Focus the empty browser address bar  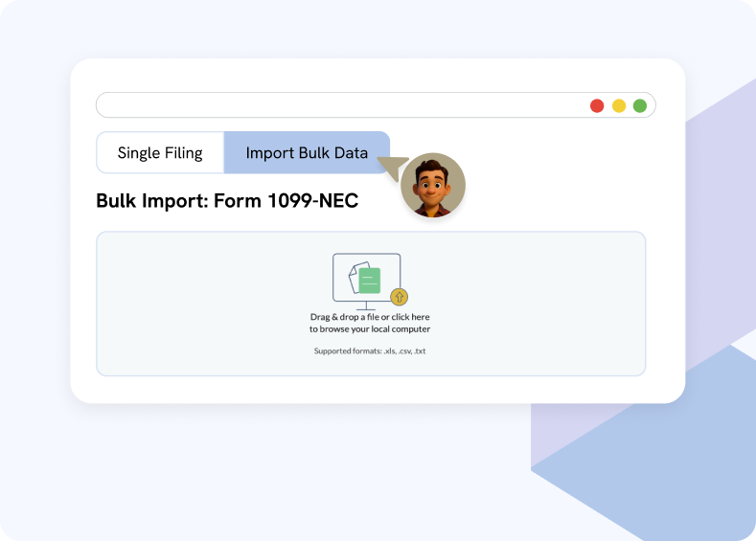pos(335,105)
